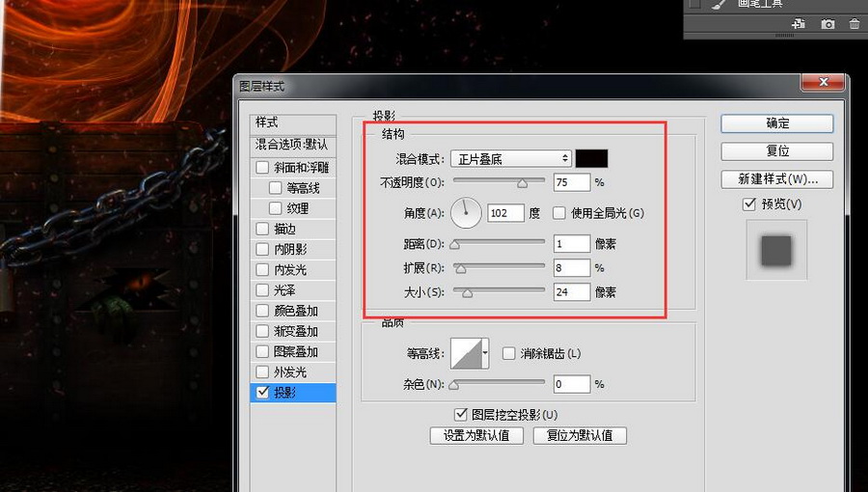The width and height of the screenshot is (868, 492).
Task: Toggle 消除锯齿 checkbox
Action: click(x=508, y=353)
